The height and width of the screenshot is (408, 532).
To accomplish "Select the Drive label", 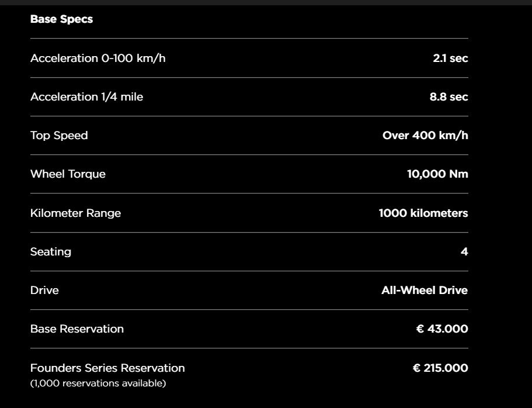I will [44, 291].
